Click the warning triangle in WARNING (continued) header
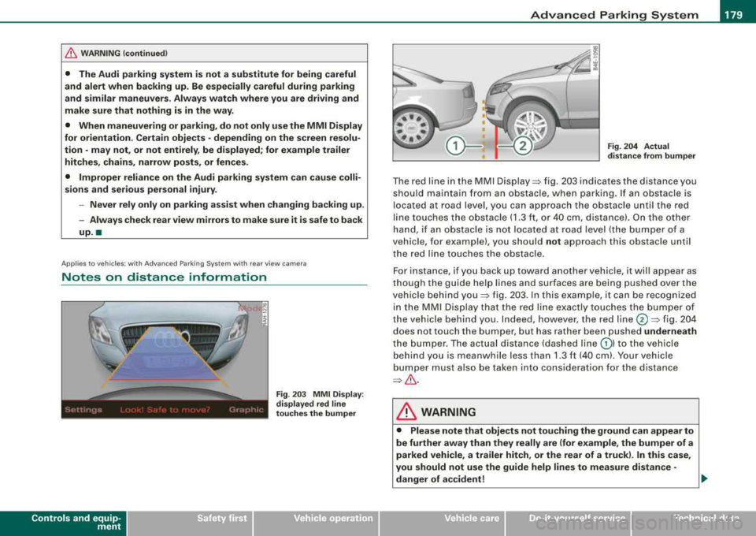 tap(71, 54)
